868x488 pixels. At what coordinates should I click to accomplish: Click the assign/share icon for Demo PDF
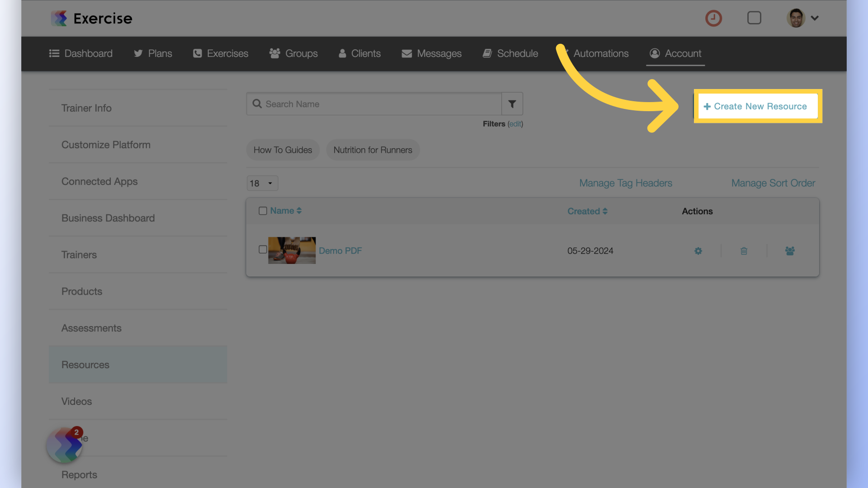point(789,250)
